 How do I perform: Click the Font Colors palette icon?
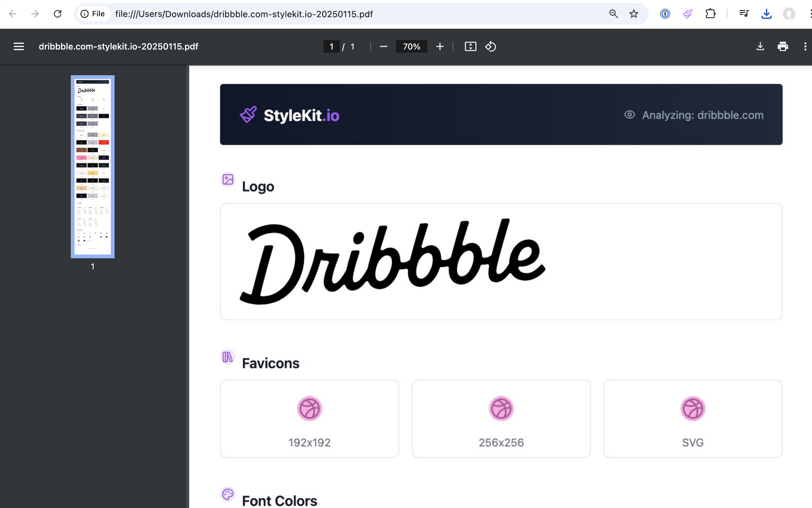[x=228, y=494]
